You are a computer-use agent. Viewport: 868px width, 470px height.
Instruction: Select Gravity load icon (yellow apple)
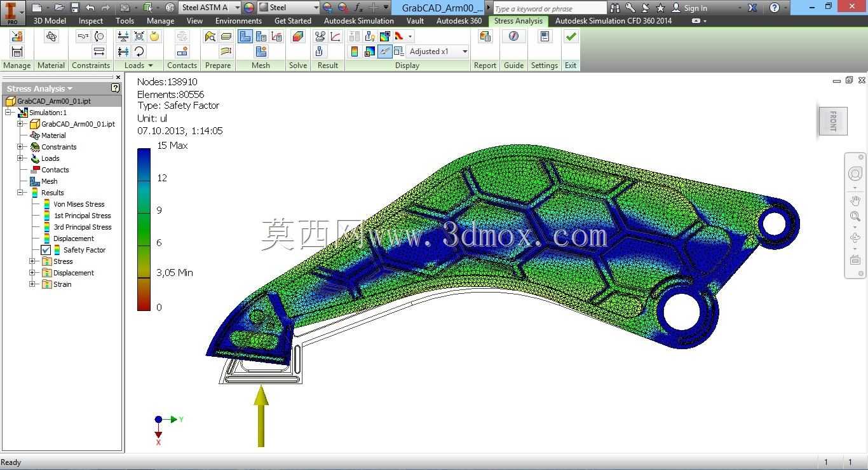click(154, 36)
